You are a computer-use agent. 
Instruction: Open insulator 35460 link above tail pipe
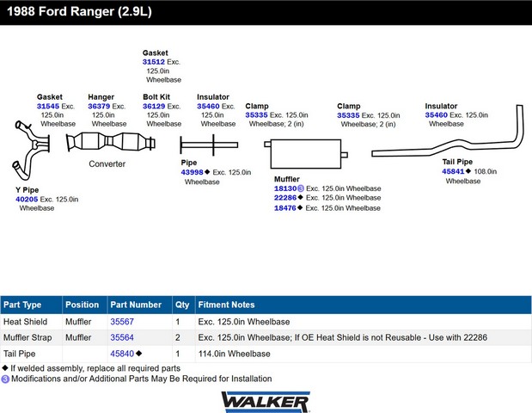click(x=437, y=115)
